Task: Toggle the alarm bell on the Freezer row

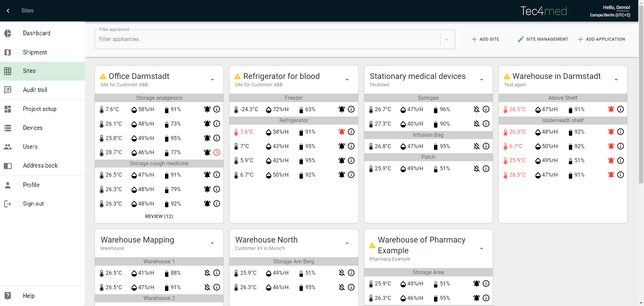Action: pos(341,109)
